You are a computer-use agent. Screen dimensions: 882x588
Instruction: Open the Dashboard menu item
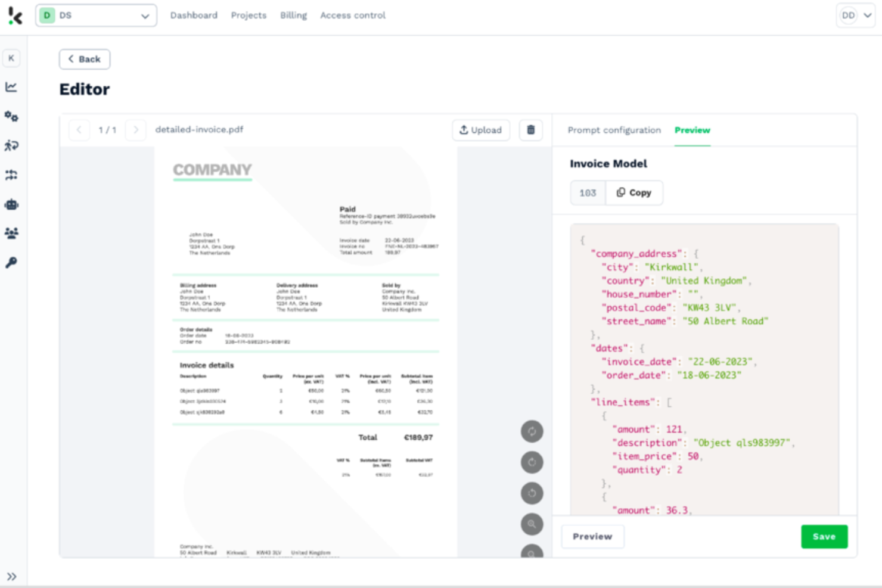[x=194, y=15]
